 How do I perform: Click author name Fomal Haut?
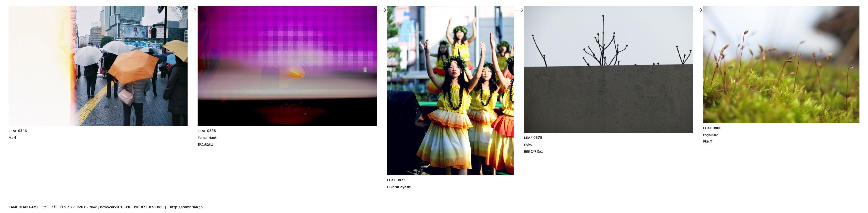(x=207, y=138)
